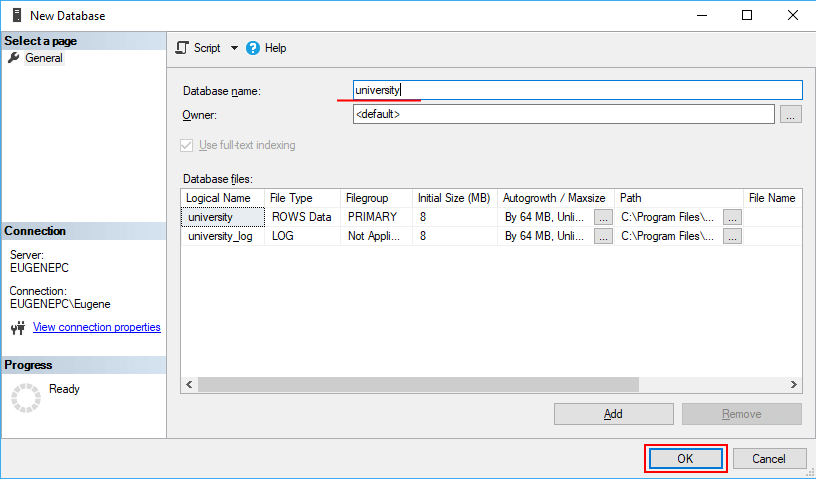816x479 pixels.
Task: Close the New Database window
Action: pos(793,15)
